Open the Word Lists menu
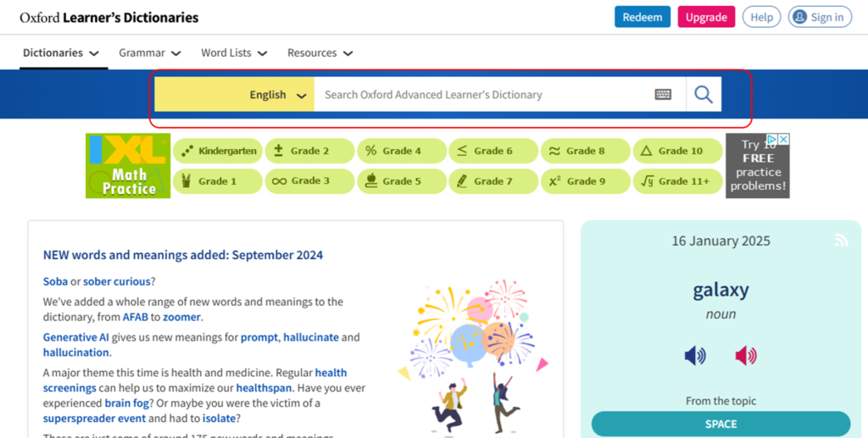Screen dimensions: 868x438 click(234, 53)
